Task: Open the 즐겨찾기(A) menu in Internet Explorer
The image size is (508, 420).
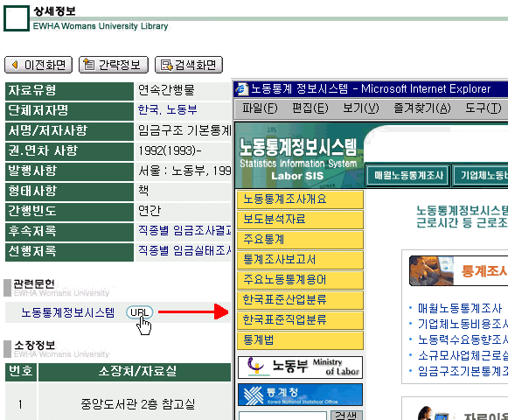Action: (421, 108)
